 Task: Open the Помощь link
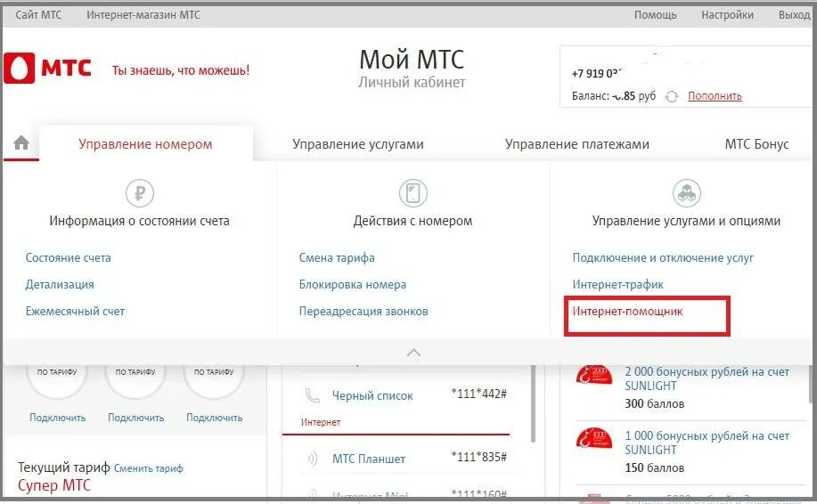(x=655, y=14)
